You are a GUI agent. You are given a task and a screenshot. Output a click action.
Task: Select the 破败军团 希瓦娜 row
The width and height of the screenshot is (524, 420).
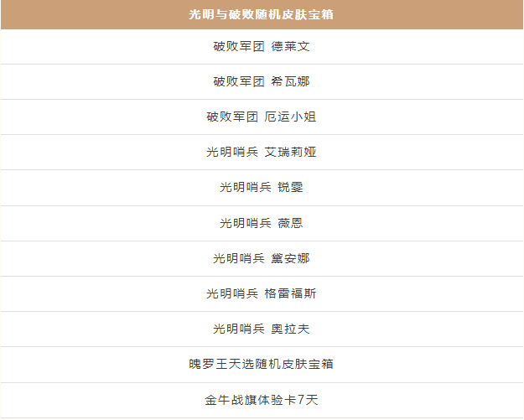pyautogui.click(x=262, y=81)
